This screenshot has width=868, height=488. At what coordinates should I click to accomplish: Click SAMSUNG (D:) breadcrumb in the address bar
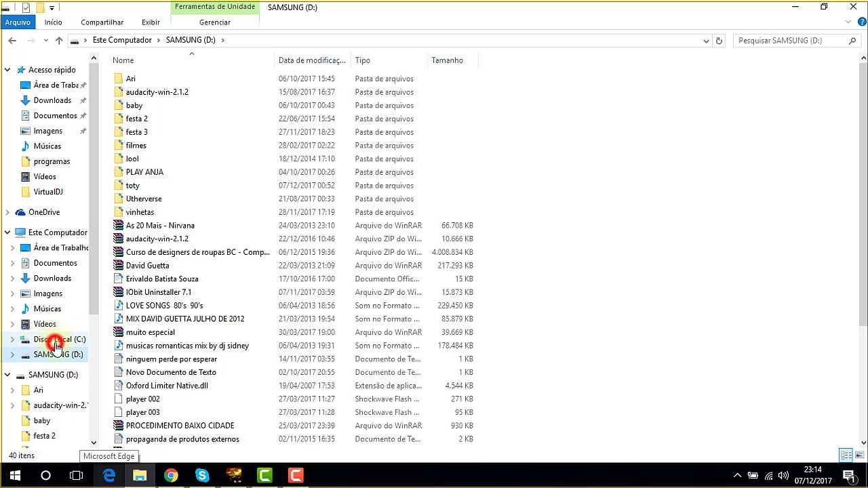click(x=191, y=41)
